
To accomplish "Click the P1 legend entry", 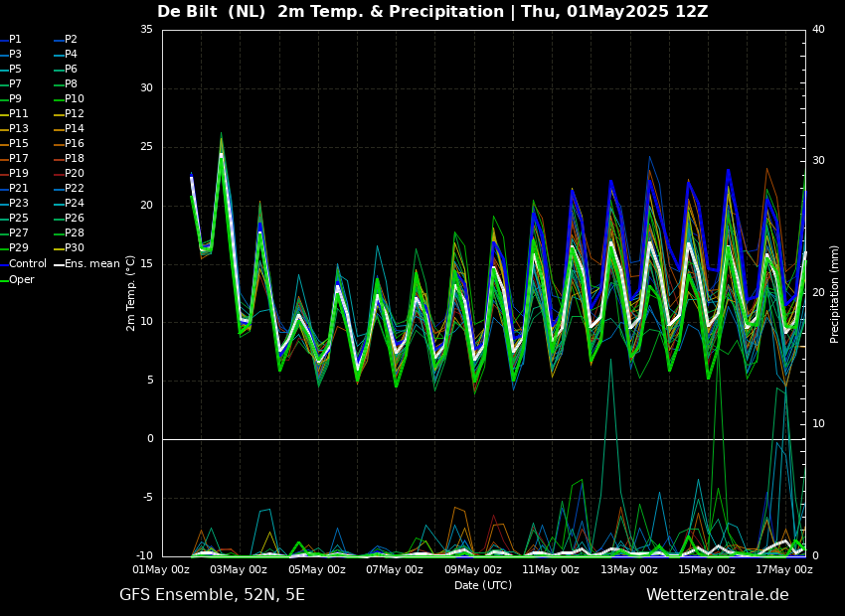I will (x=15, y=40).
